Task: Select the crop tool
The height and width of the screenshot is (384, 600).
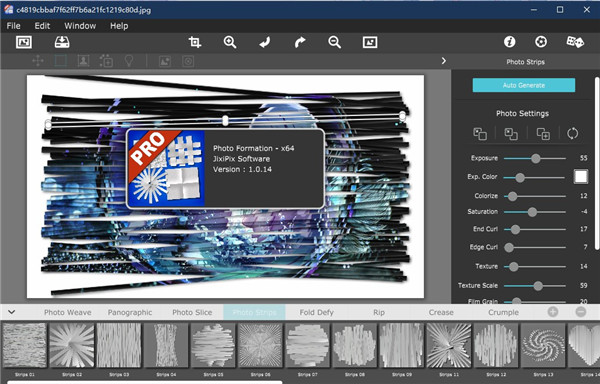Action: click(195, 42)
